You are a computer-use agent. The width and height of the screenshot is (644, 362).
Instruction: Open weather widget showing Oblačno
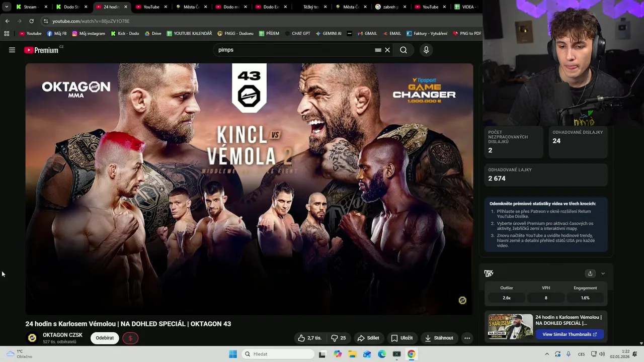[19, 354]
